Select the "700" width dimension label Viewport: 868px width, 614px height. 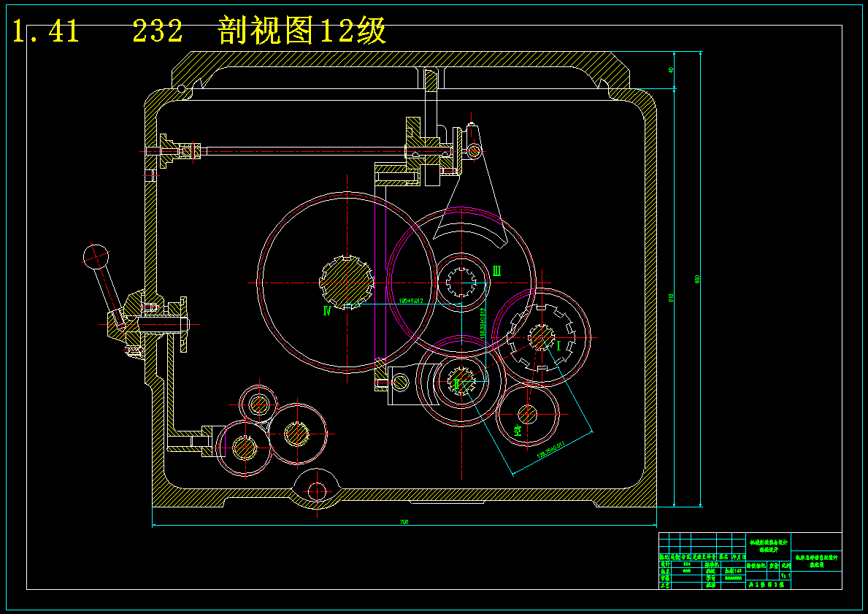tap(404, 522)
